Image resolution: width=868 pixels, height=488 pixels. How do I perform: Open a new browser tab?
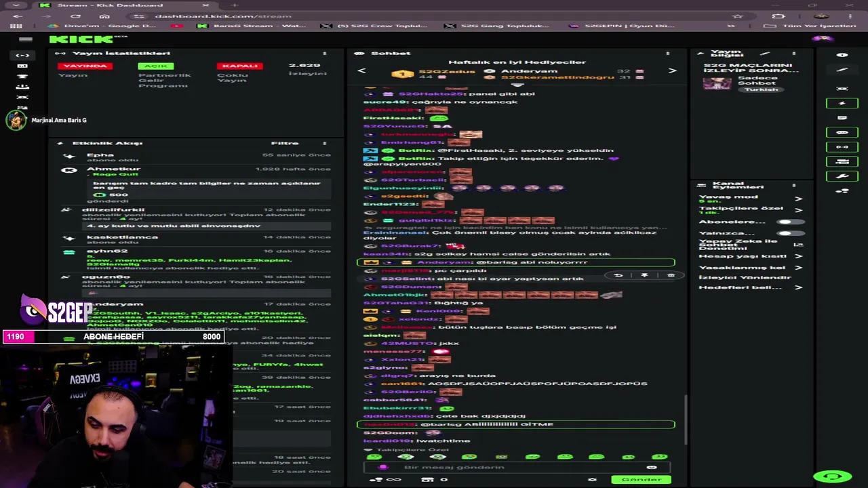pyautogui.click(x=235, y=5)
